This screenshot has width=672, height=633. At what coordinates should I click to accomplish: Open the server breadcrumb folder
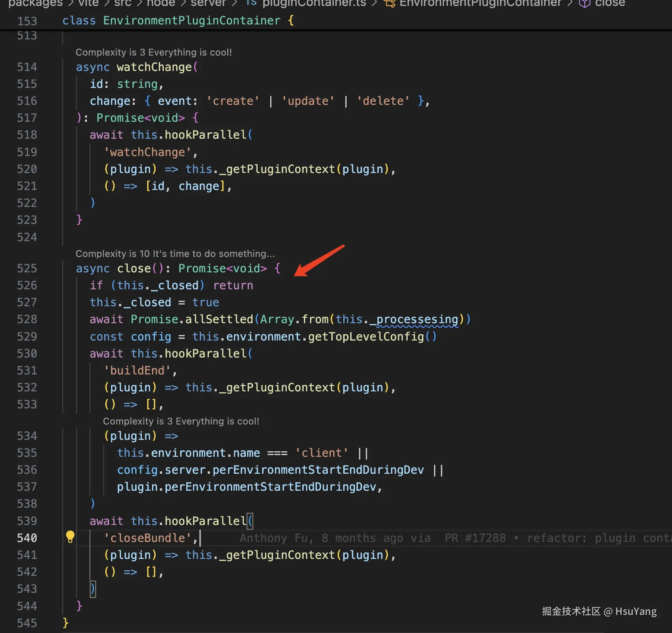[208, 3]
